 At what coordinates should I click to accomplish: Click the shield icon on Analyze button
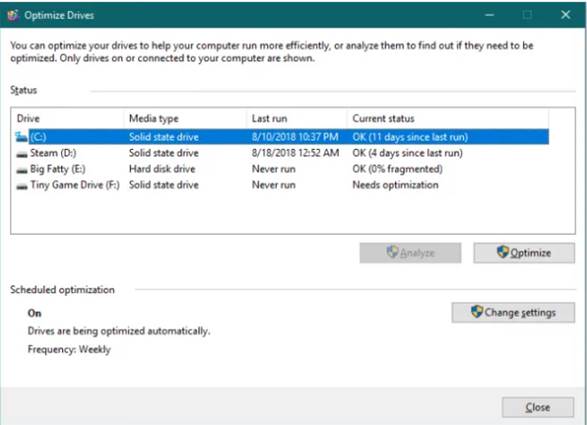pos(392,252)
